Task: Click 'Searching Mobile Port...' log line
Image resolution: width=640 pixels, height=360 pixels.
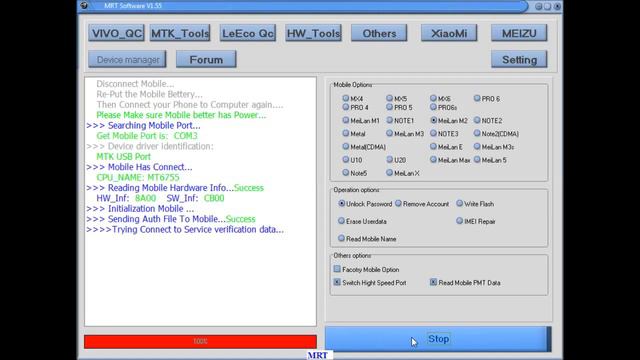Action: [x=143, y=125]
